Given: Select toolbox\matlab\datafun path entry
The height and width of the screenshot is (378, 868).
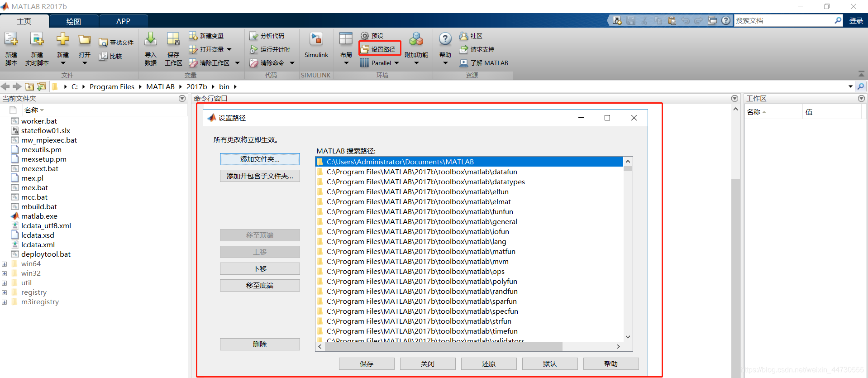Looking at the screenshot, I should click(469, 172).
